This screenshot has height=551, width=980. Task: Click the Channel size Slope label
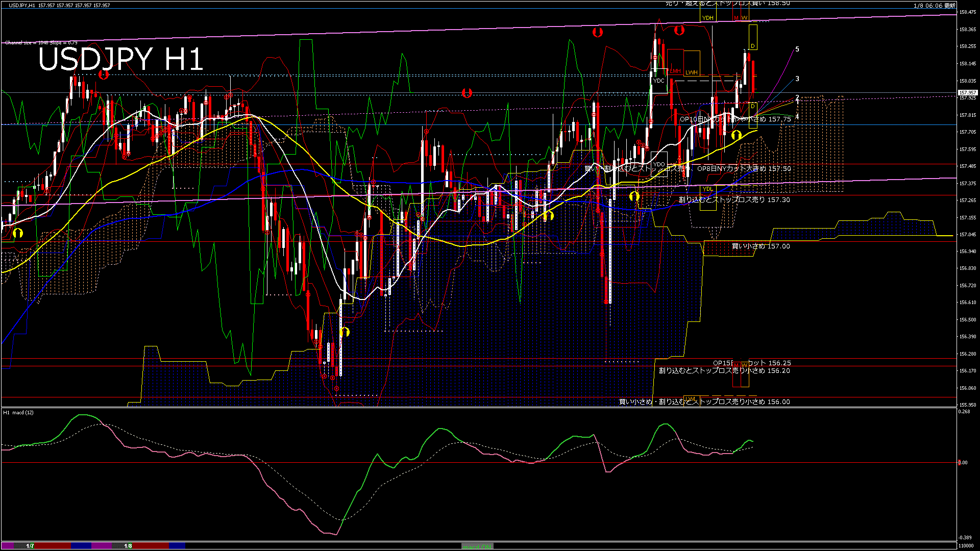(41, 43)
